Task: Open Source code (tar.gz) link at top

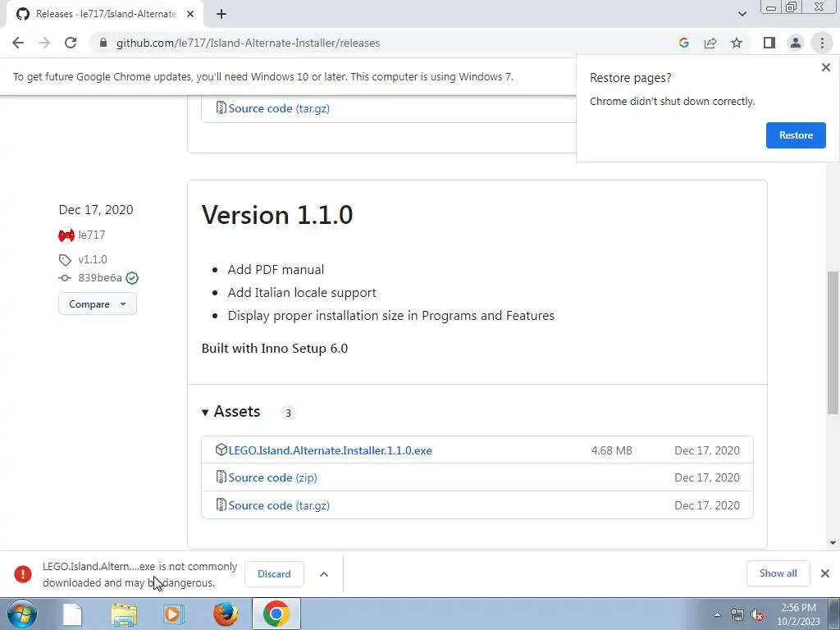Action: tap(279, 108)
